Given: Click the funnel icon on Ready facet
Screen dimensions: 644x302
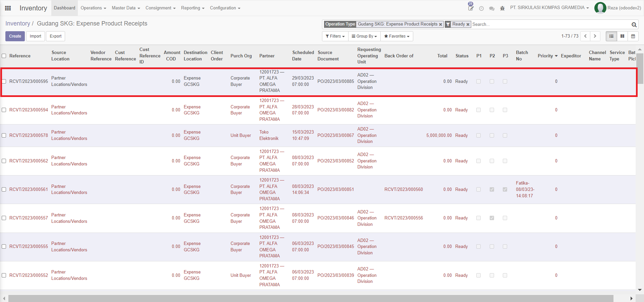Looking at the screenshot, I should pos(448,24).
